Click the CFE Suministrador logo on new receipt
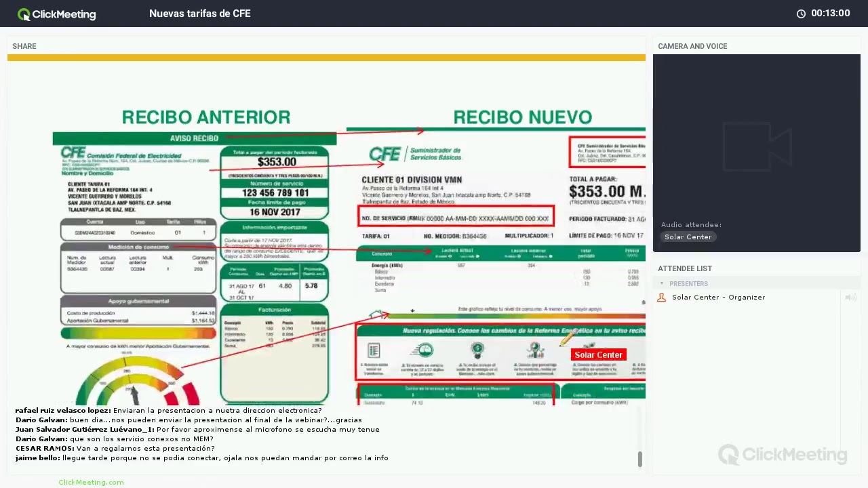The height and width of the screenshot is (488, 868). [415, 154]
